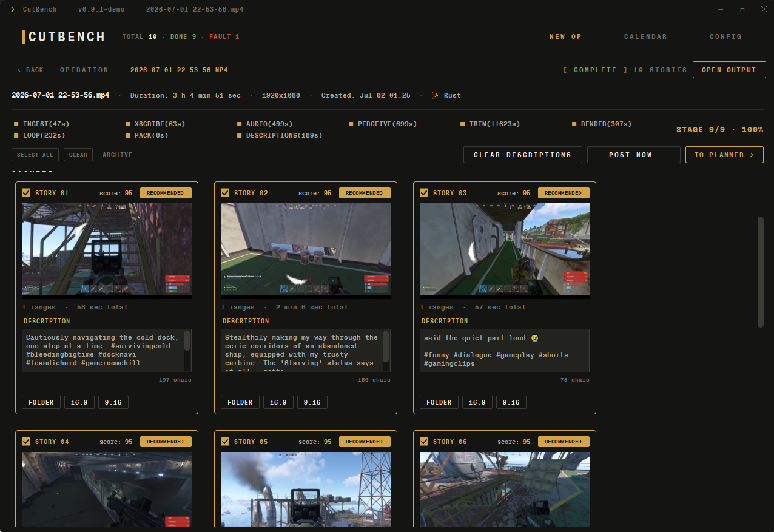Click the Rust game tag icon
774x532 pixels.
click(436, 95)
